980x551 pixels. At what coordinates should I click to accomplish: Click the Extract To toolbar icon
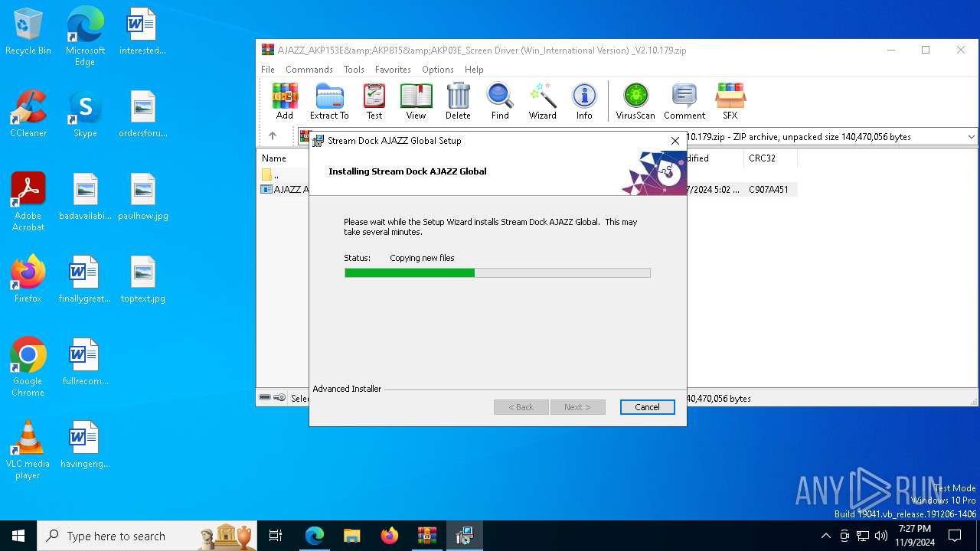329,102
